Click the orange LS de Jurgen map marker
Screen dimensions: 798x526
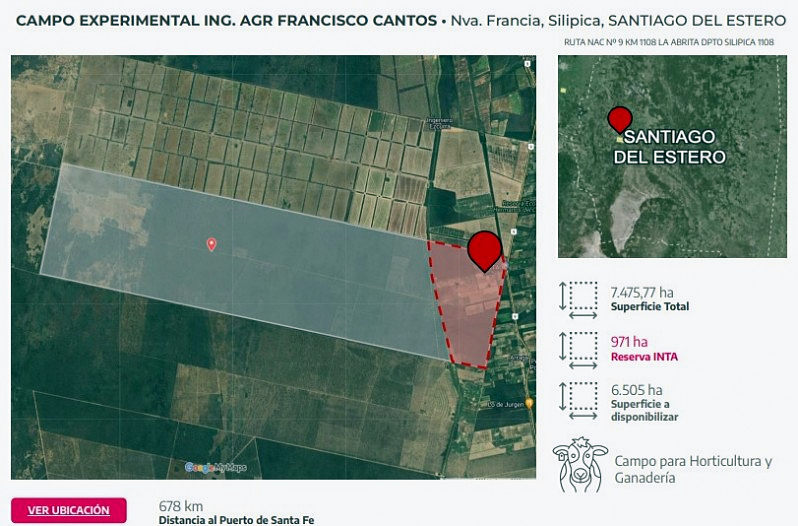pos(529,403)
